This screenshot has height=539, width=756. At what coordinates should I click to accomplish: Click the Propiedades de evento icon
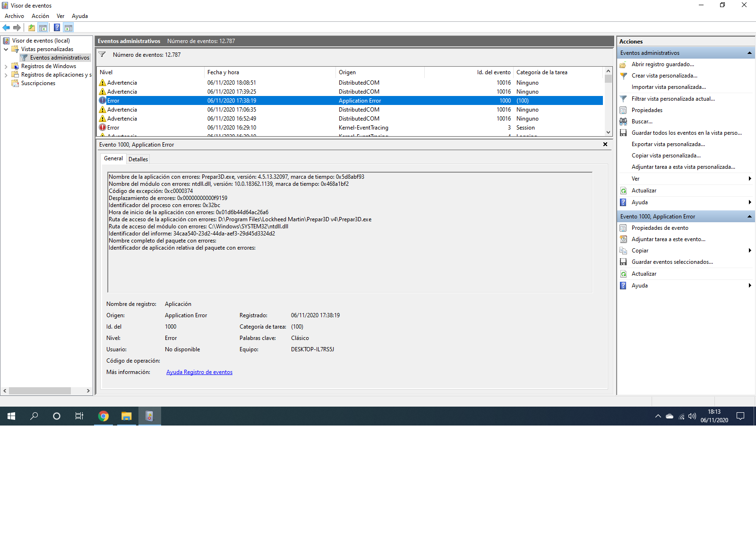(x=623, y=228)
